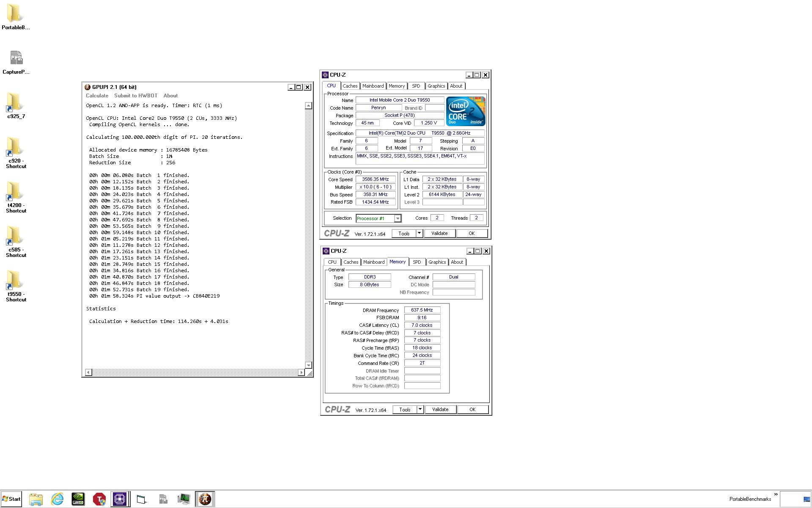Viewport: 812px width, 508px height.
Task: Click the GPUPI title bar pi icon
Action: [88, 87]
